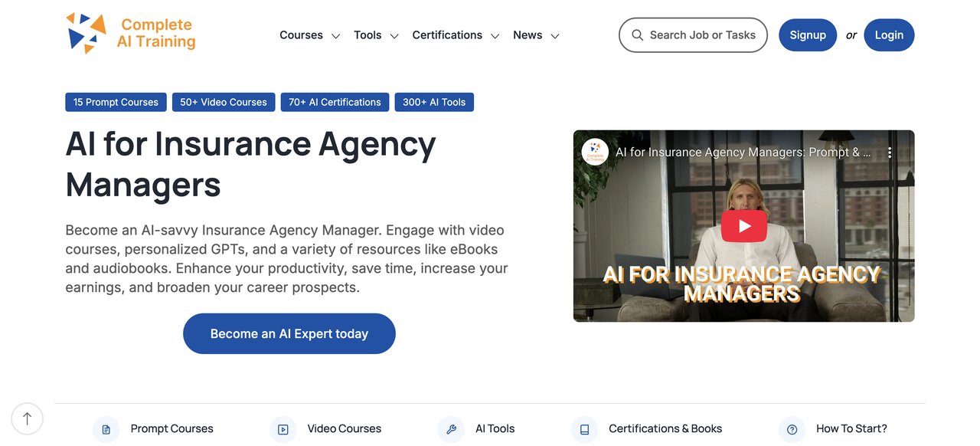980x446 pixels.
Task: Click the Complete AI Training logo
Action: (131, 34)
